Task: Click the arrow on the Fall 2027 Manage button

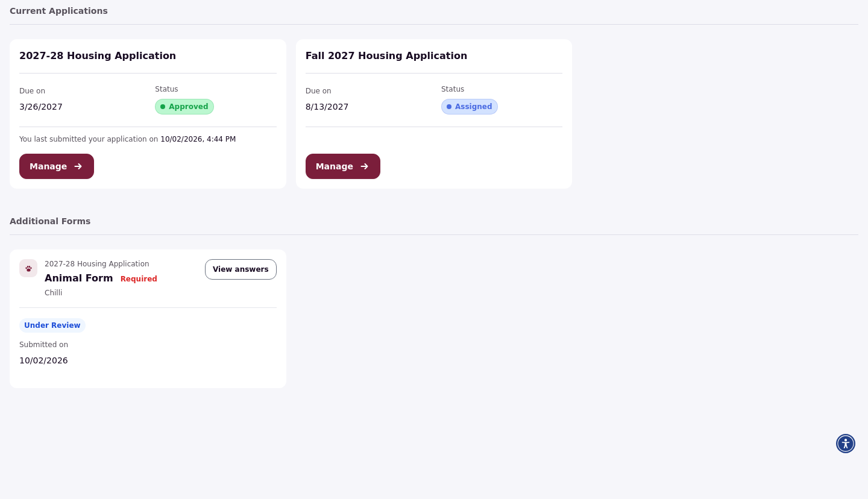Action: pos(364,166)
